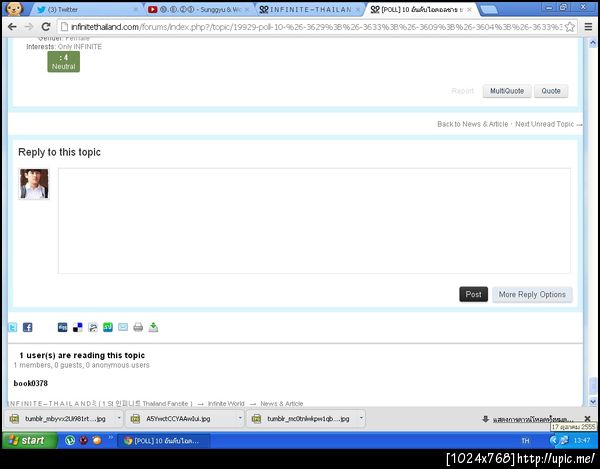600x469 pixels.
Task: Open News & Article breadcrumb link
Action: pyautogui.click(x=282, y=404)
